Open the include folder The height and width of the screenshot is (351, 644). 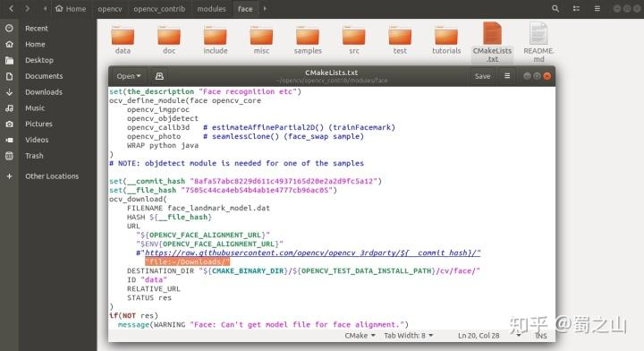pyautogui.click(x=216, y=40)
